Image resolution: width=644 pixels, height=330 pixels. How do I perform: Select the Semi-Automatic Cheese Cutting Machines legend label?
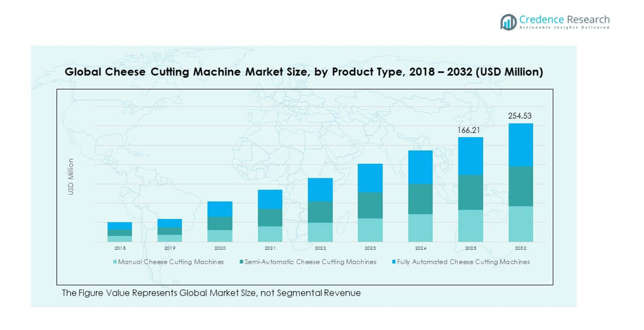(310, 262)
